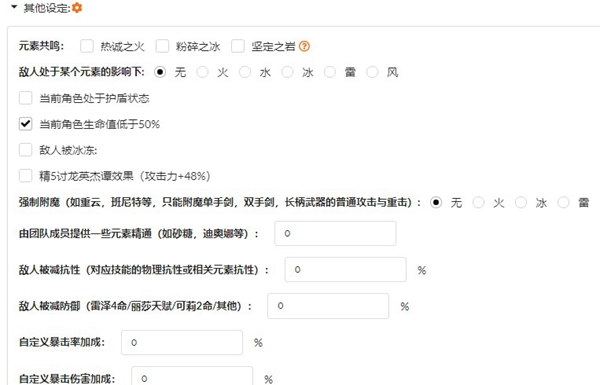Tick the 粉碎之冰 resonance checkbox
The image size is (600, 385).
(162, 46)
